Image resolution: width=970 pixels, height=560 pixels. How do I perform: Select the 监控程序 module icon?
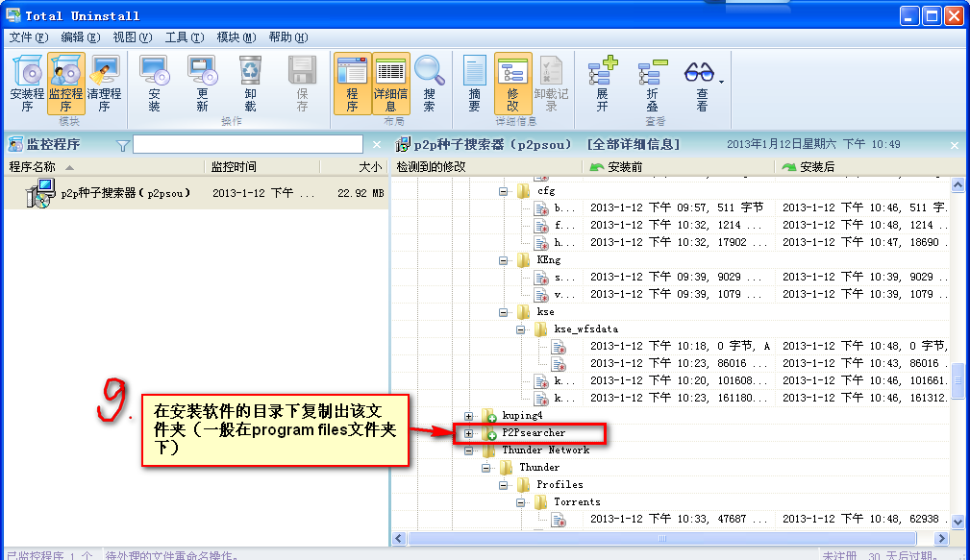pos(65,84)
